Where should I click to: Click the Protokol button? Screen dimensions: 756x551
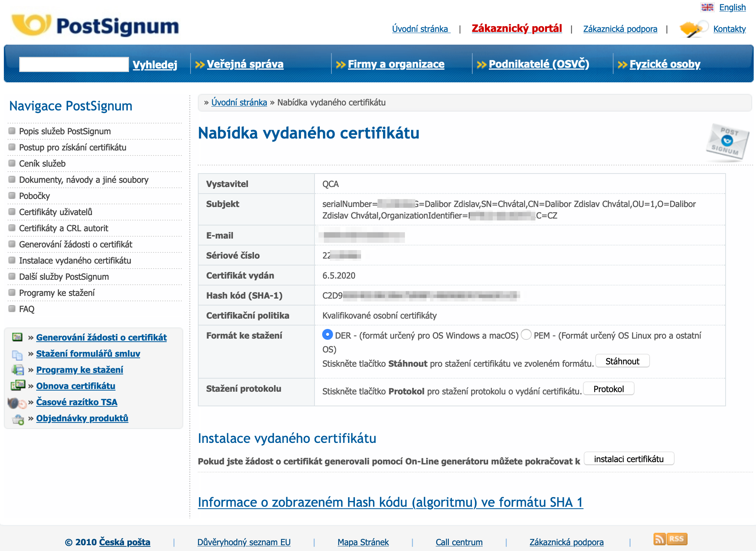[609, 389]
